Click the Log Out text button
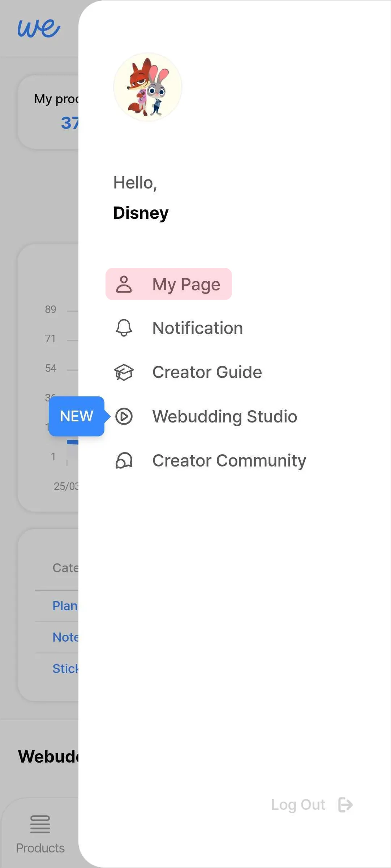Screen dimensions: 391x868 coord(298,805)
